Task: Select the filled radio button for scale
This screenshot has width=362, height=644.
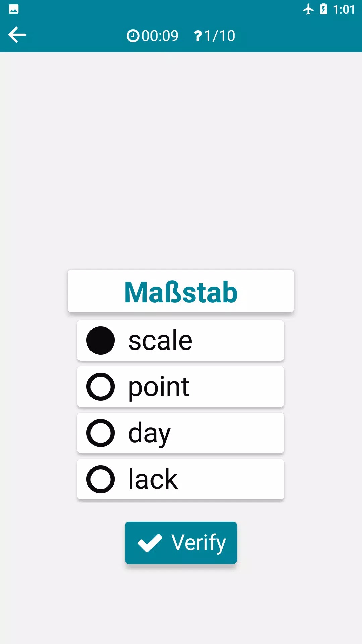Action: [x=101, y=340]
